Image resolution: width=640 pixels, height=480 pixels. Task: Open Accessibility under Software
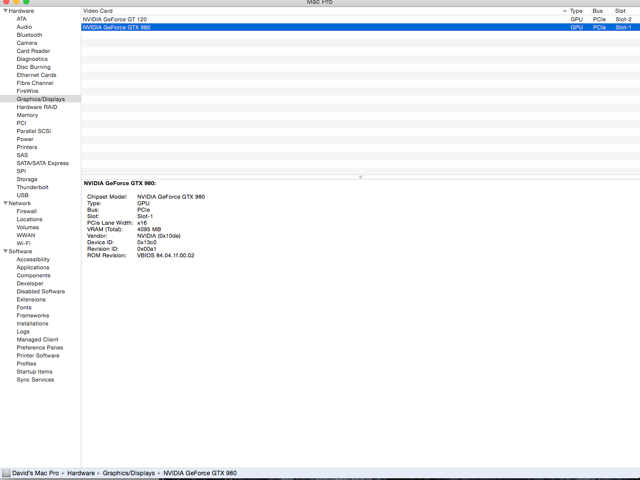click(x=33, y=259)
